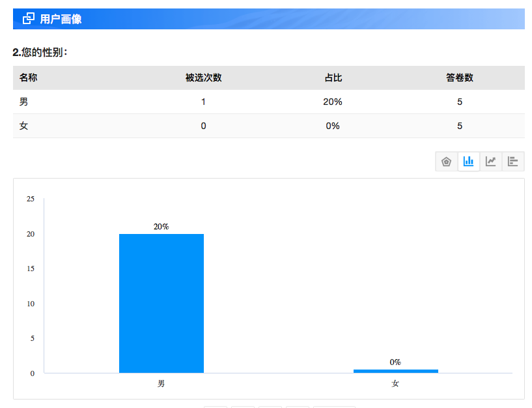Click the 男 x-axis label under chart
The height and width of the screenshot is (408, 532).
(x=161, y=383)
